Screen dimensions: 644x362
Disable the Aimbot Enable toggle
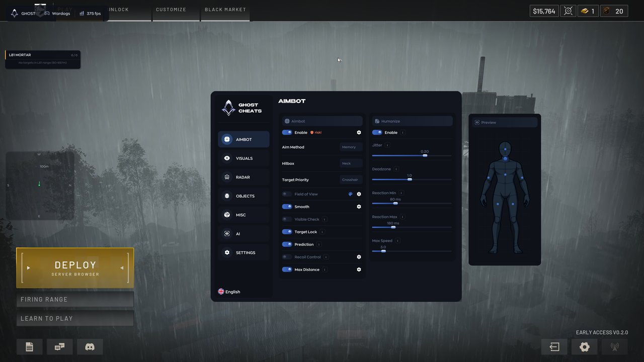(287, 133)
